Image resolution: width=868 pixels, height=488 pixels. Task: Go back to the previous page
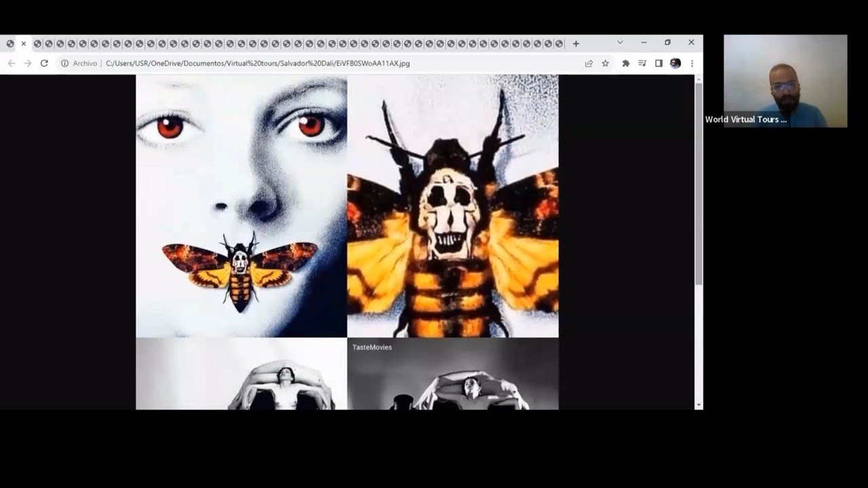tap(11, 63)
